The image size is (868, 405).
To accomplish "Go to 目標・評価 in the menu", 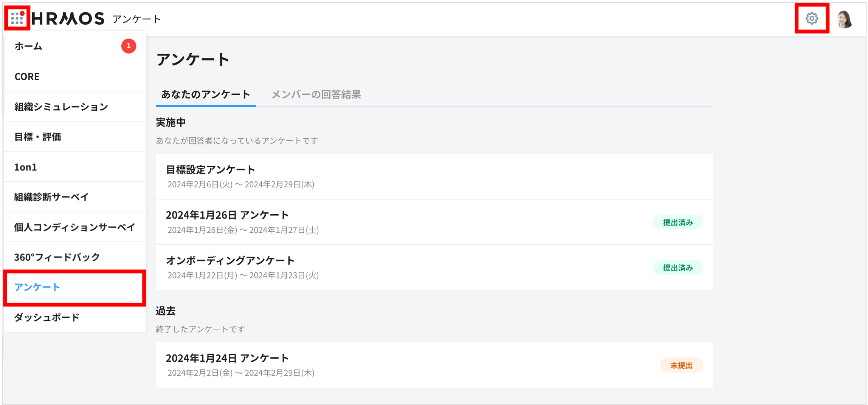I will (x=38, y=137).
